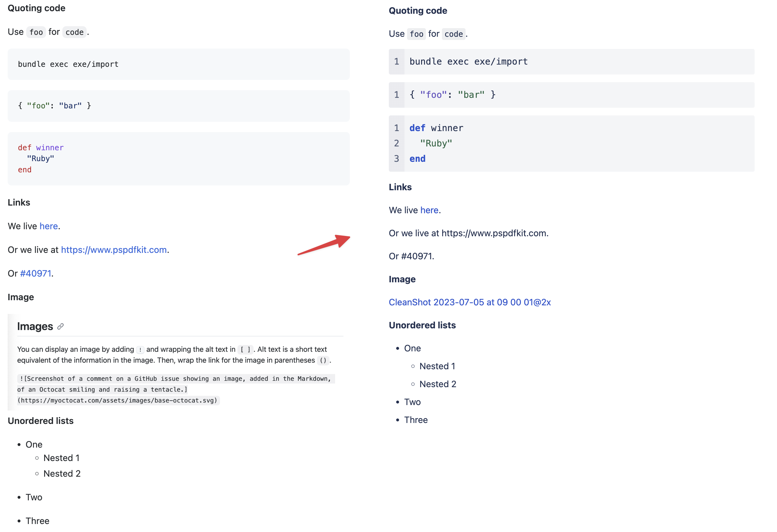This screenshot has width=777, height=532.
Task: Click inline 'foo' code chip in left panel
Action: pos(36,32)
